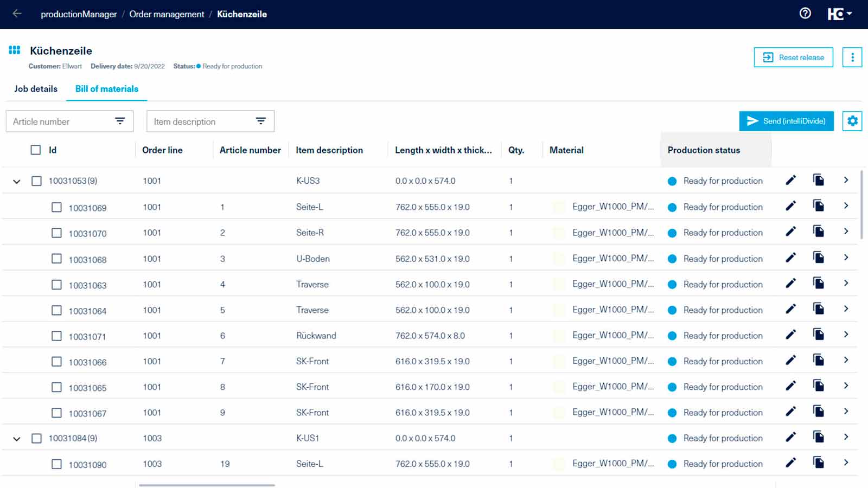Click the Send (intelliDivide) button

tap(786, 121)
